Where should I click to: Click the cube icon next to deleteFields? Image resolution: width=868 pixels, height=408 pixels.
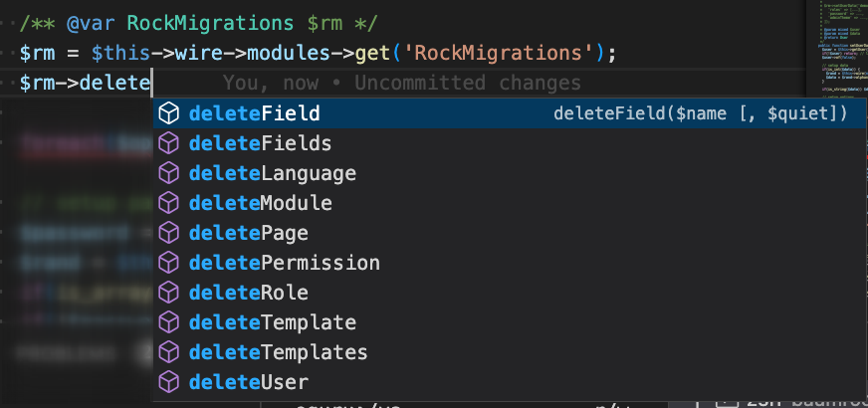[170, 143]
